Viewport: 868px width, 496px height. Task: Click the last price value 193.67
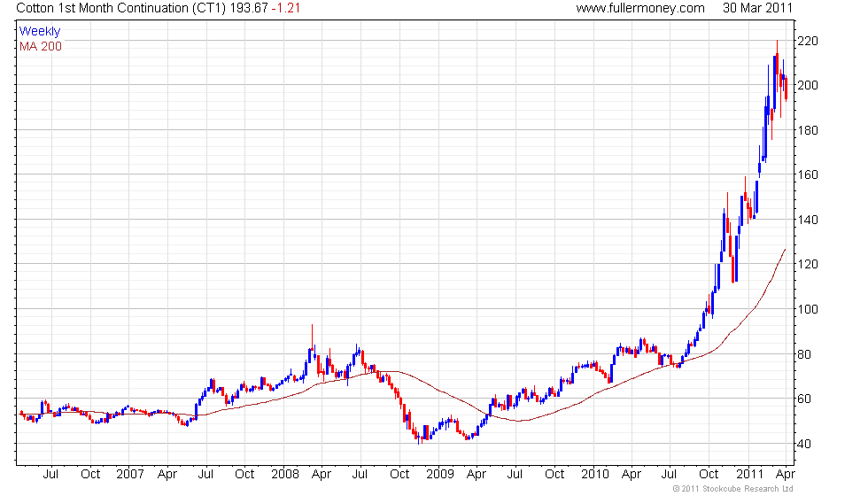[x=249, y=8]
